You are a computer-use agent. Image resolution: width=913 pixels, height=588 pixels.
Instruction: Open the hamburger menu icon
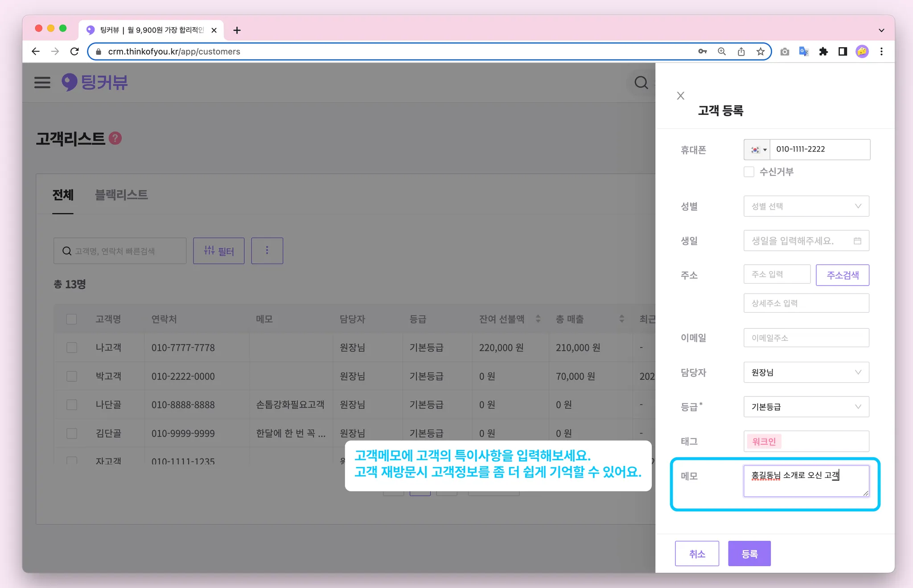click(42, 82)
